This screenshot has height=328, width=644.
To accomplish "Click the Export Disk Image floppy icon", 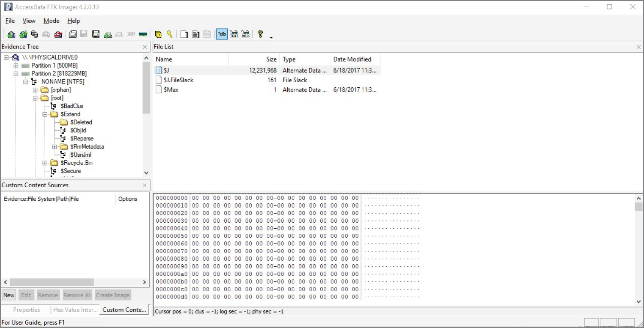I will point(84,34).
